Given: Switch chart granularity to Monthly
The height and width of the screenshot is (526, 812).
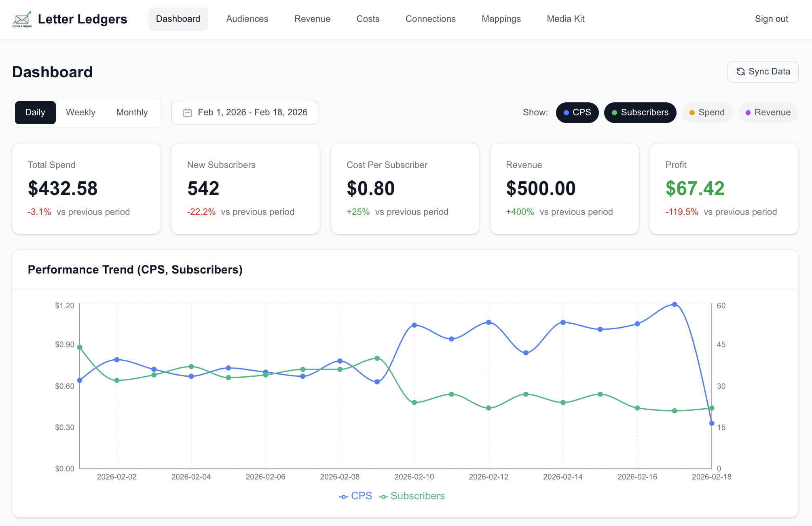Looking at the screenshot, I should [x=132, y=112].
